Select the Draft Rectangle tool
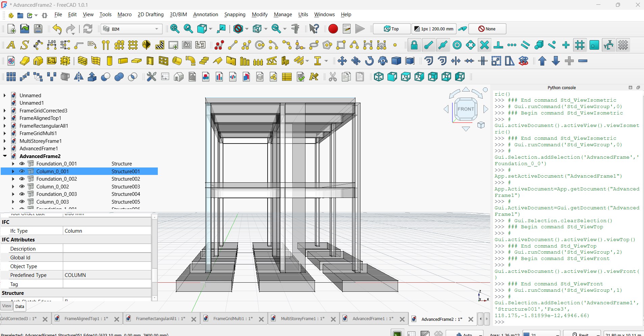Image resolution: width=644 pixels, height=336 pixels. coord(341,45)
